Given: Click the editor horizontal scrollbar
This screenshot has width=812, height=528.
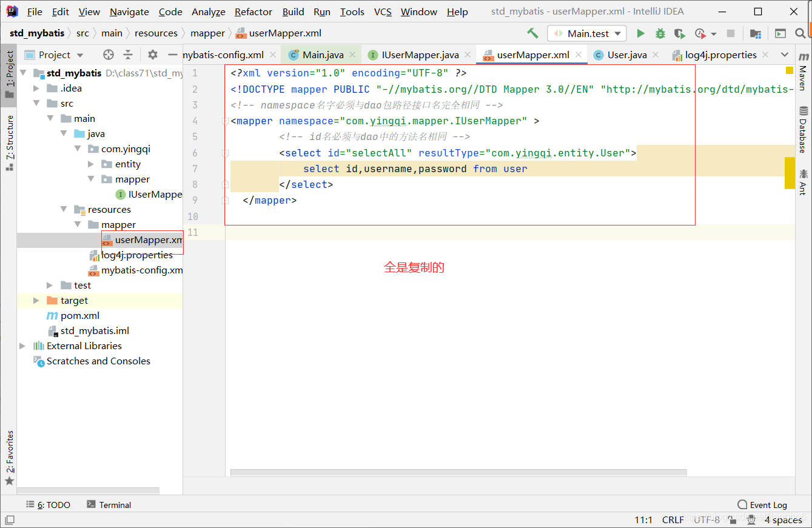Looking at the screenshot, I should [458, 473].
